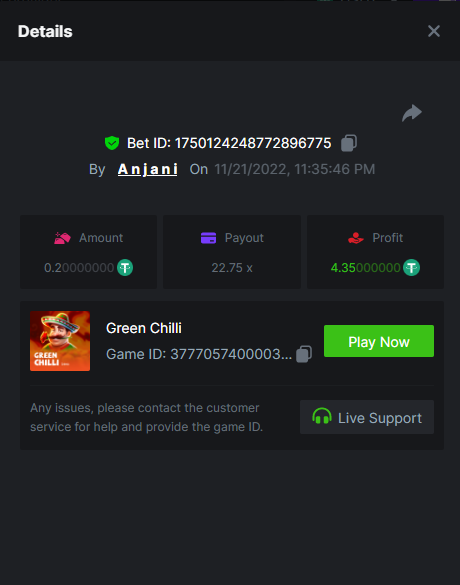Click the purple Payout card icon
This screenshot has height=585, width=460.
click(x=209, y=238)
